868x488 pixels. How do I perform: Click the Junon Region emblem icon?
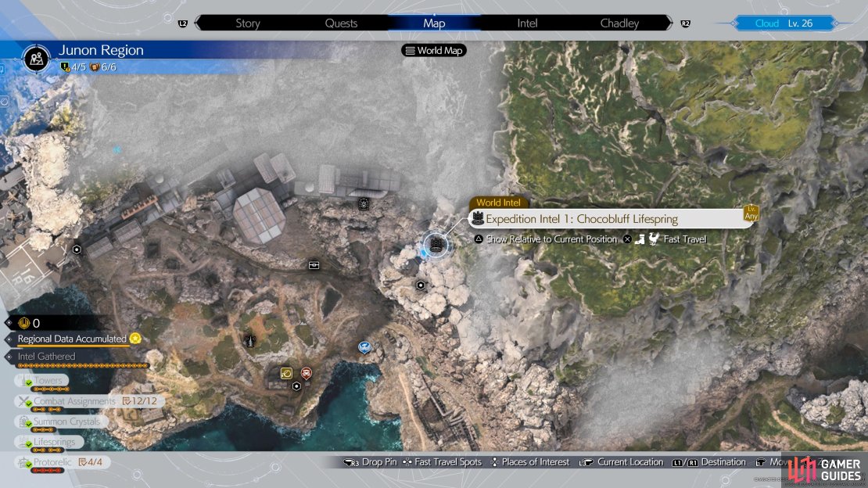pos(37,58)
